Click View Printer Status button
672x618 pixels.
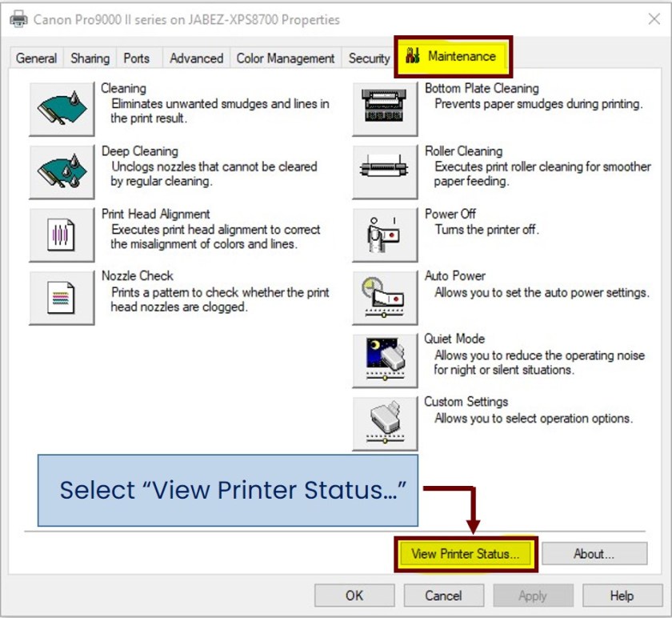[466, 553]
